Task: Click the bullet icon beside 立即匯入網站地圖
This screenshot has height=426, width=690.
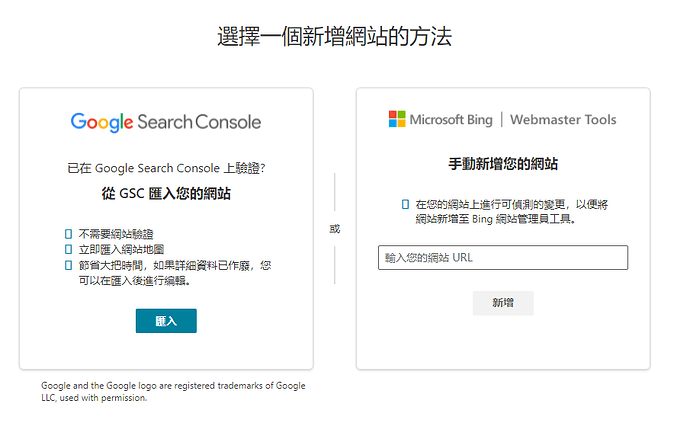Action: (x=68, y=249)
